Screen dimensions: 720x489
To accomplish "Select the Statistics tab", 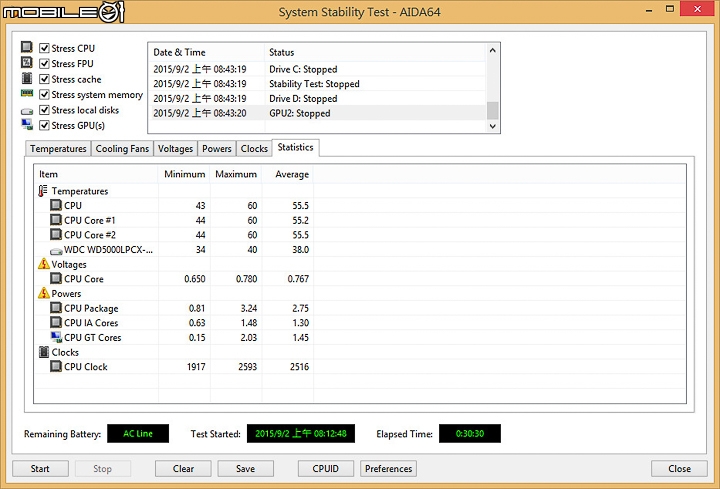I will click(295, 147).
